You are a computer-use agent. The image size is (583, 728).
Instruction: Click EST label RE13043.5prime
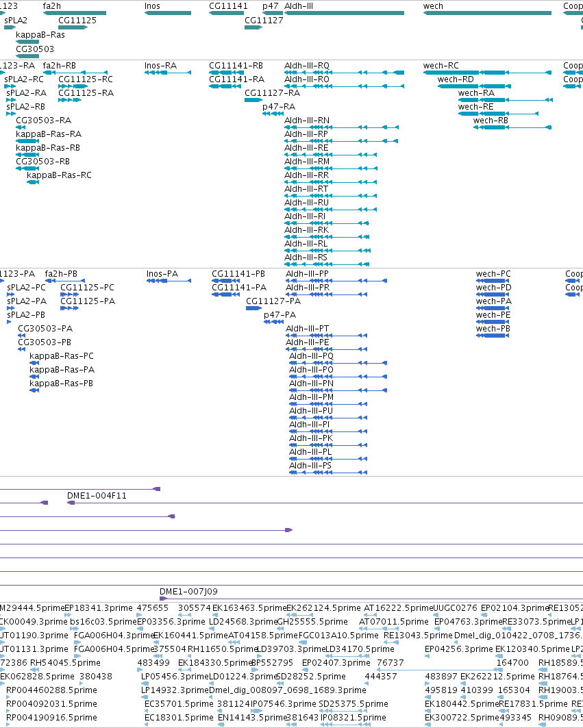(418, 635)
